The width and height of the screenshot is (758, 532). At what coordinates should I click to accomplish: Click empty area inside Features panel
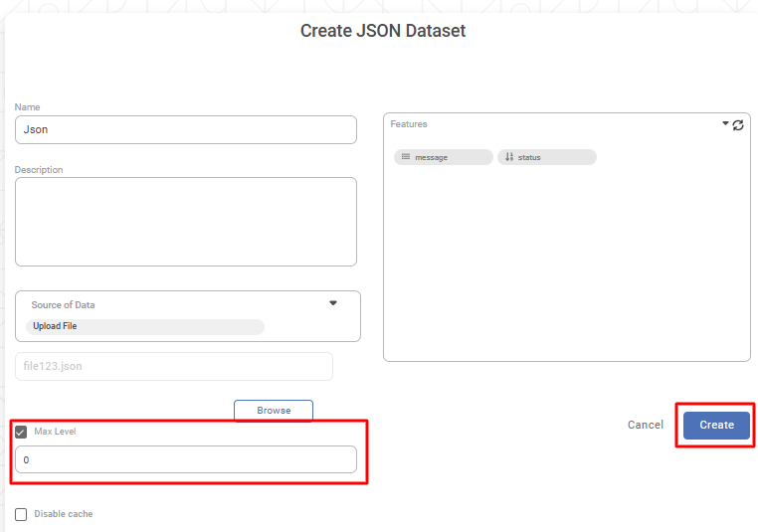(x=567, y=268)
